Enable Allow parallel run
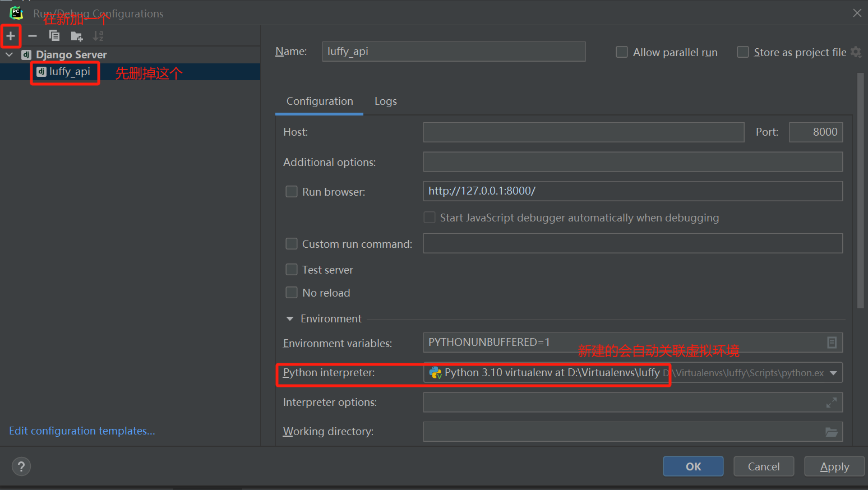 pyautogui.click(x=622, y=52)
